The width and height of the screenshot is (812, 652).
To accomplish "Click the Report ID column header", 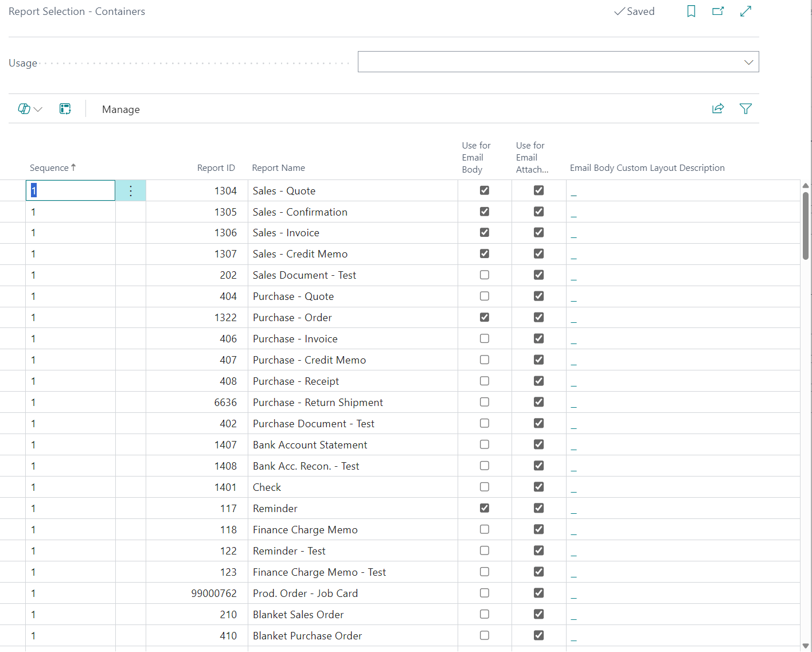I will pos(216,168).
